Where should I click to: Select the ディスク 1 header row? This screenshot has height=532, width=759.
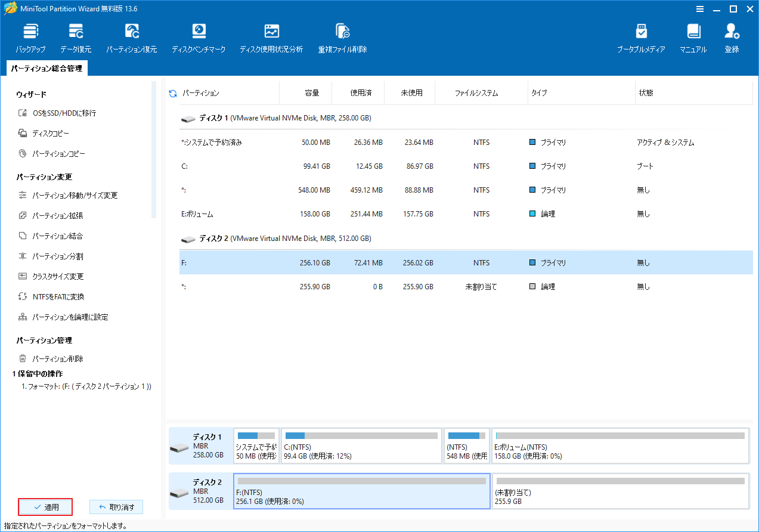coord(466,118)
